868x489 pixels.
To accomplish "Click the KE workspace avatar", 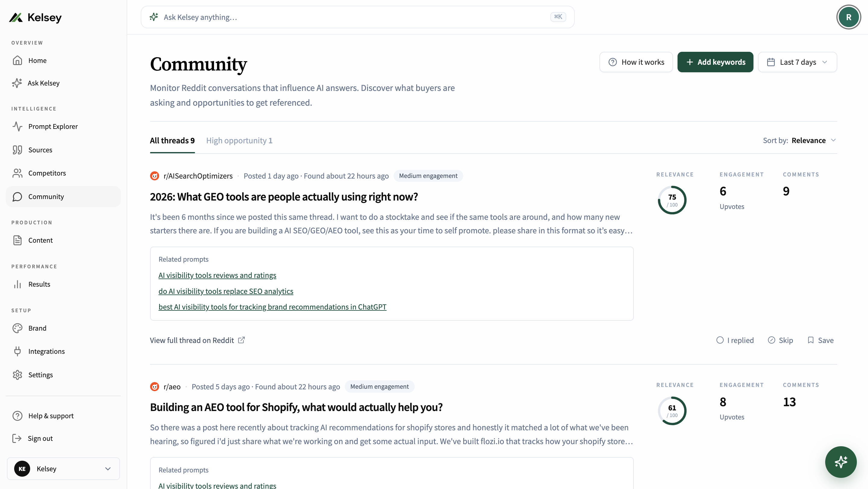I will (x=22, y=469).
